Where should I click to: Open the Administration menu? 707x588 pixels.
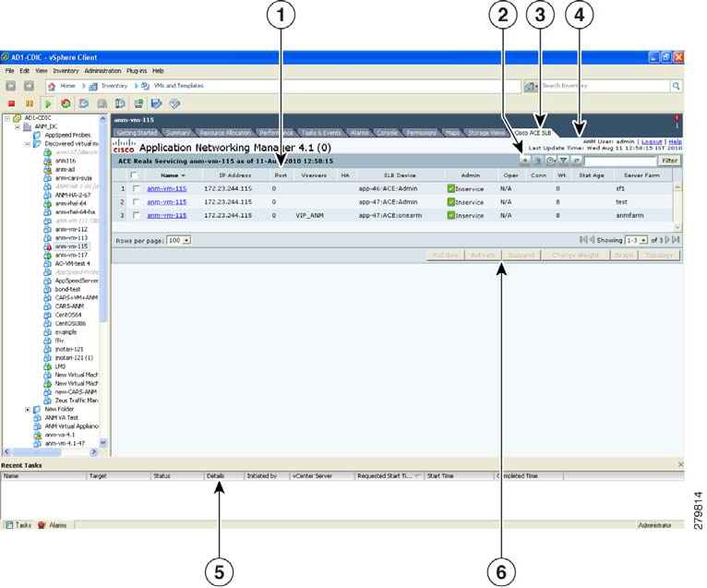102,70
